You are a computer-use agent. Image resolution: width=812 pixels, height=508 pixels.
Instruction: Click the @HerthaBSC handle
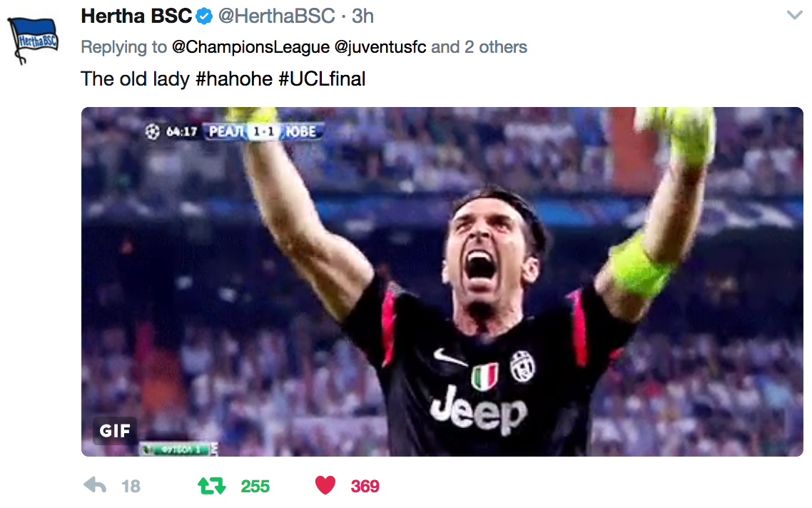tap(277, 16)
